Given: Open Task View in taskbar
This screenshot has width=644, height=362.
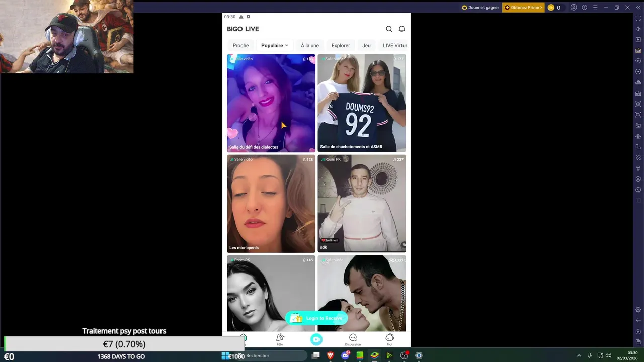Looking at the screenshot, I should coord(315,355).
